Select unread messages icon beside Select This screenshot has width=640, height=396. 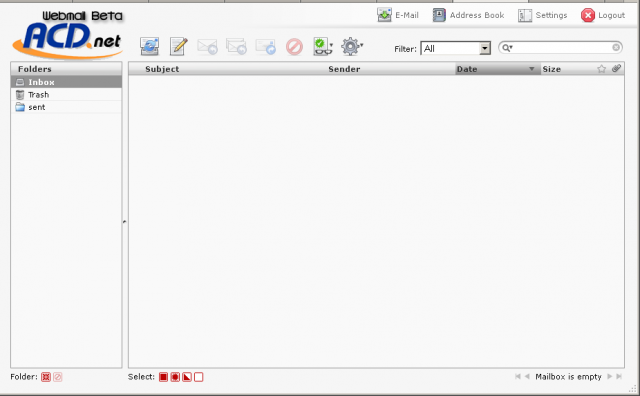pos(175,377)
